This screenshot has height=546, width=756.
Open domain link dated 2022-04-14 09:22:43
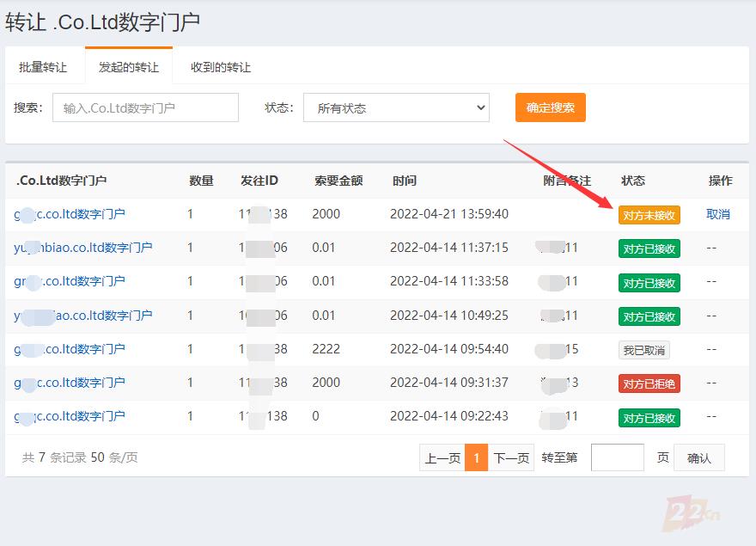(70, 416)
